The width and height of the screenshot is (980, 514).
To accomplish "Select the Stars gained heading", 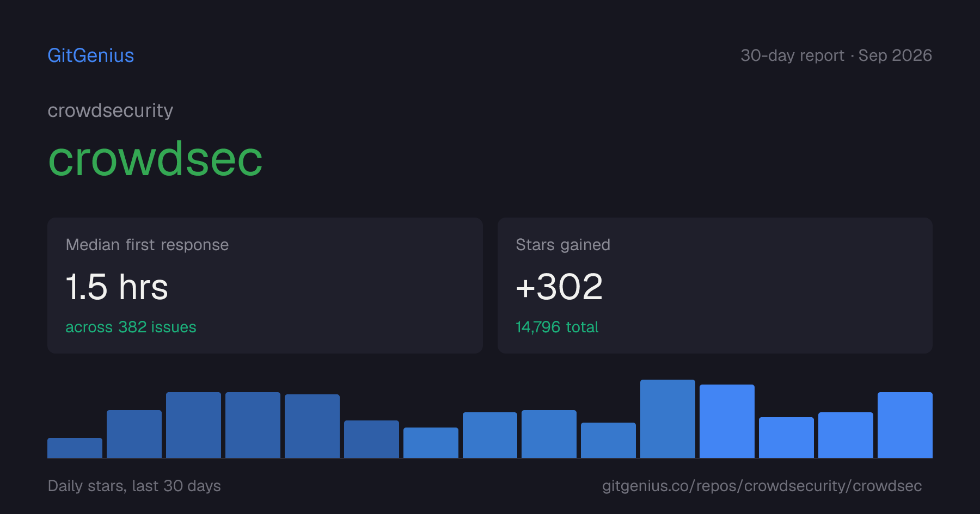I will tap(563, 245).
